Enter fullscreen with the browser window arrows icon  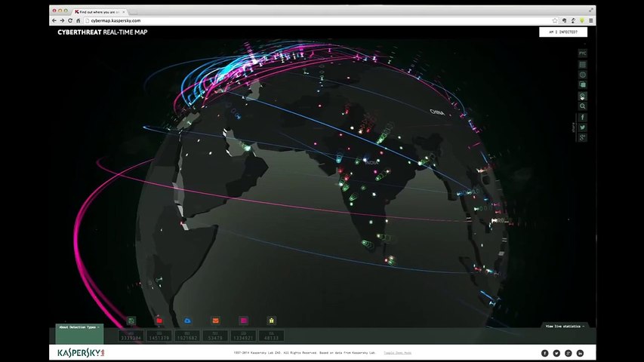pos(591,10)
